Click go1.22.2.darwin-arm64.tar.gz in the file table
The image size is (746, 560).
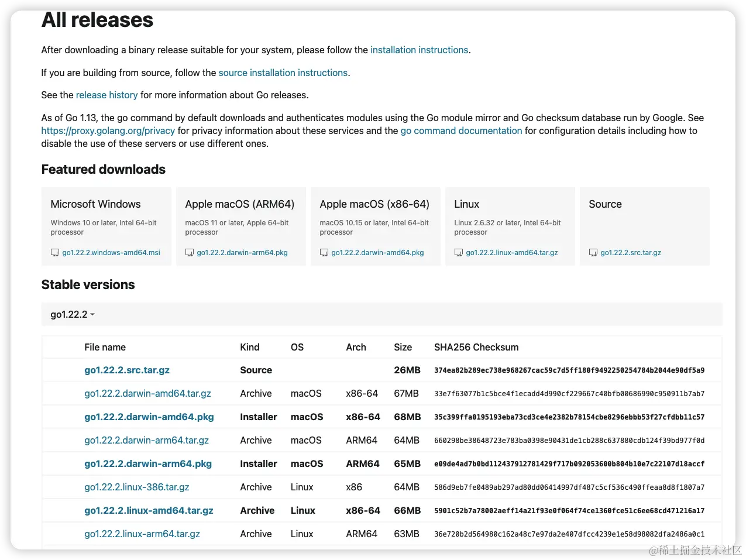coord(146,440)
